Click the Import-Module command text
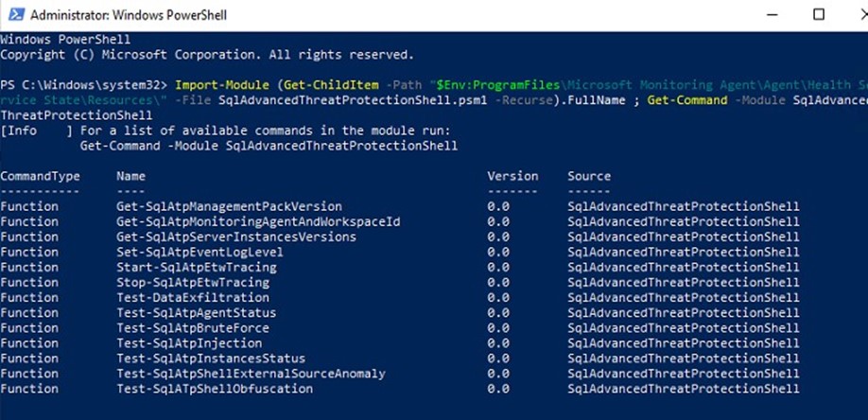The image size is (868, 420). [222, 85]
